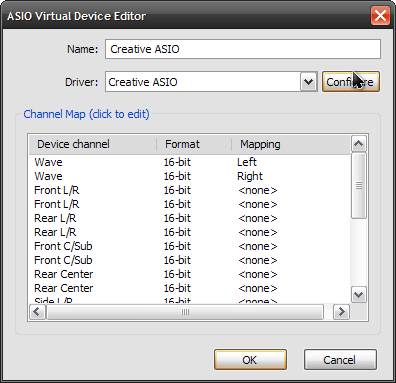Click 16-bit format in the Left-mapped row
The image size is (396, 383).
(x=177, y=162)
